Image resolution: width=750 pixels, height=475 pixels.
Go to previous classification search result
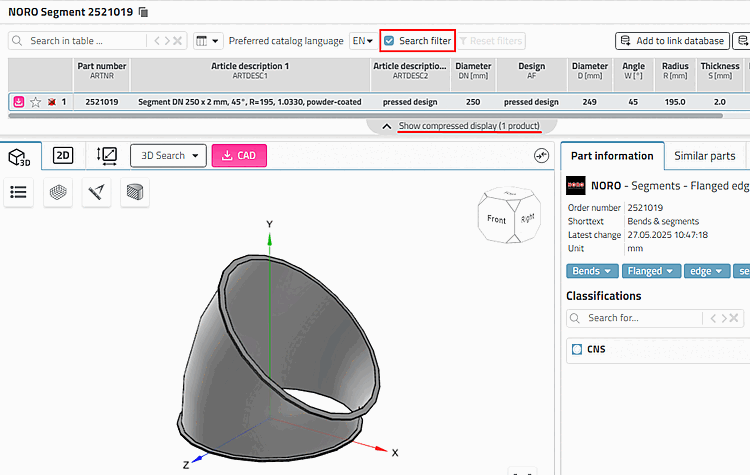pyautogui.click(x=713, y=318)
